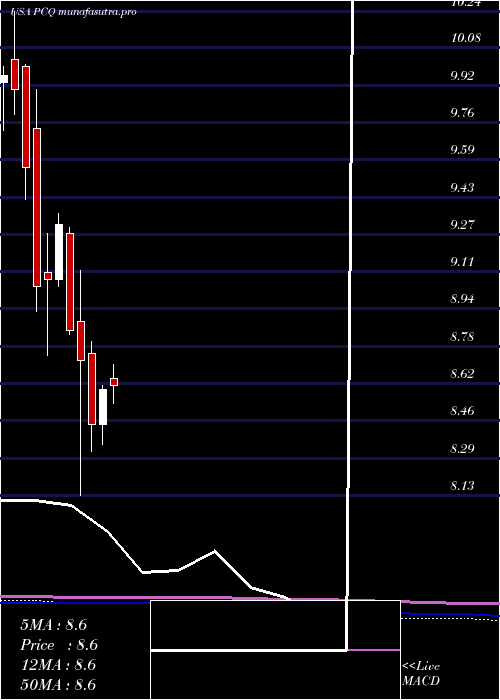
Task: Click the 8.62 price axis label
Action: point(462,373)
